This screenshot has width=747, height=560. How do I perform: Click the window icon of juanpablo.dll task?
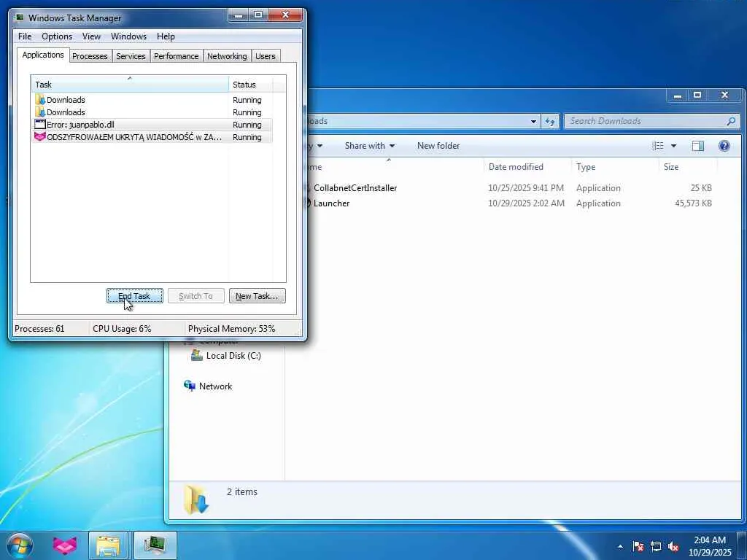pos(40,125)
